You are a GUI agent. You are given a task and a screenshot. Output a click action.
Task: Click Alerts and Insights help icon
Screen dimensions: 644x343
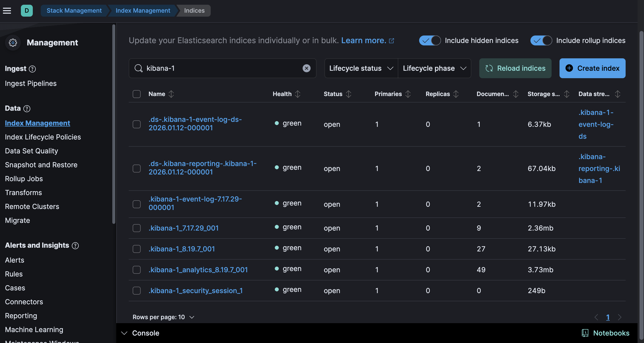[x=75, y=245]
